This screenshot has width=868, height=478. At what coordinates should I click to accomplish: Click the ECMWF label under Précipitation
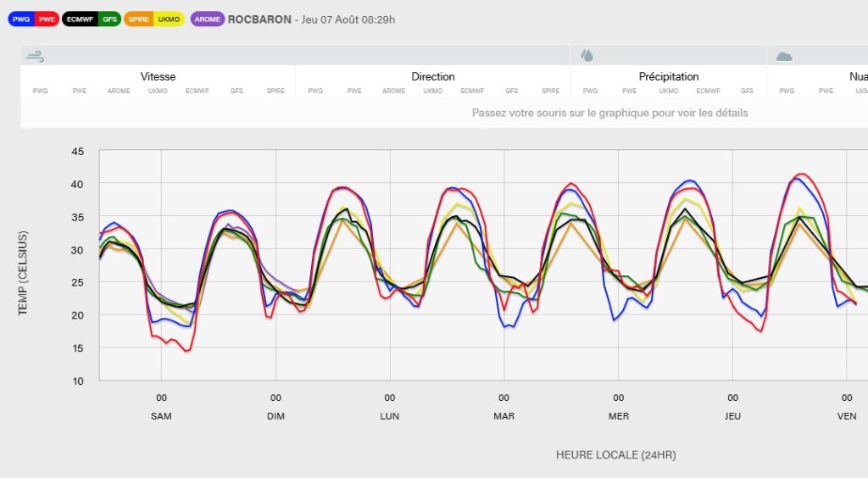pos(708,91)
